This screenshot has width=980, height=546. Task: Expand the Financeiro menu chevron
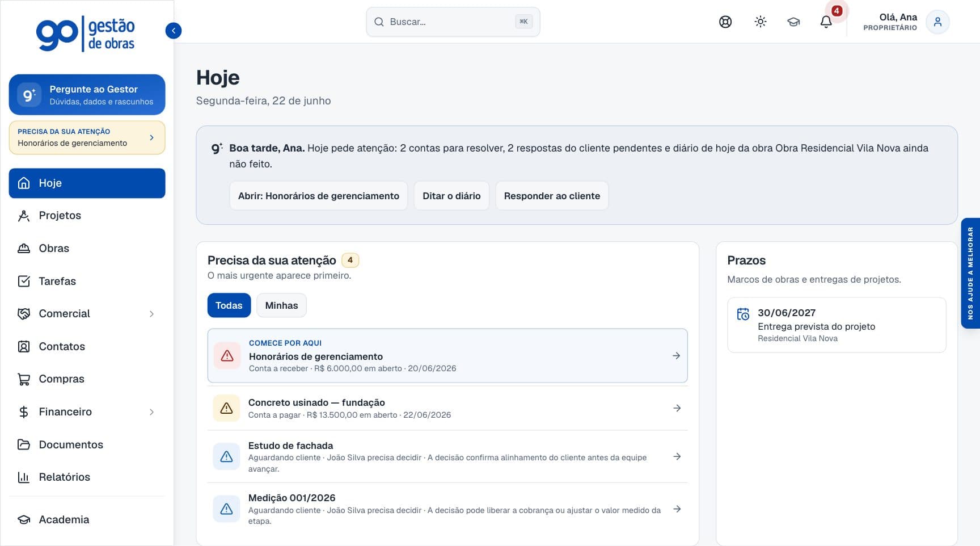click(x=151, y=412)
